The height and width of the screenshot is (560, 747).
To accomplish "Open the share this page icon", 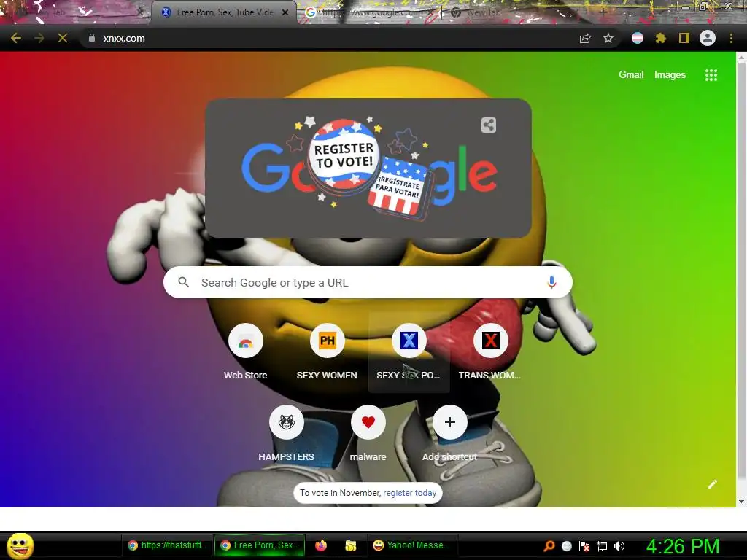I will coord(585,38).
